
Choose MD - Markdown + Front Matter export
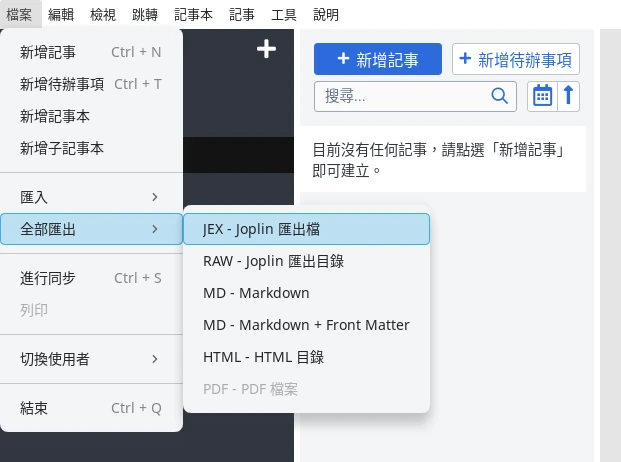point(306,325)
